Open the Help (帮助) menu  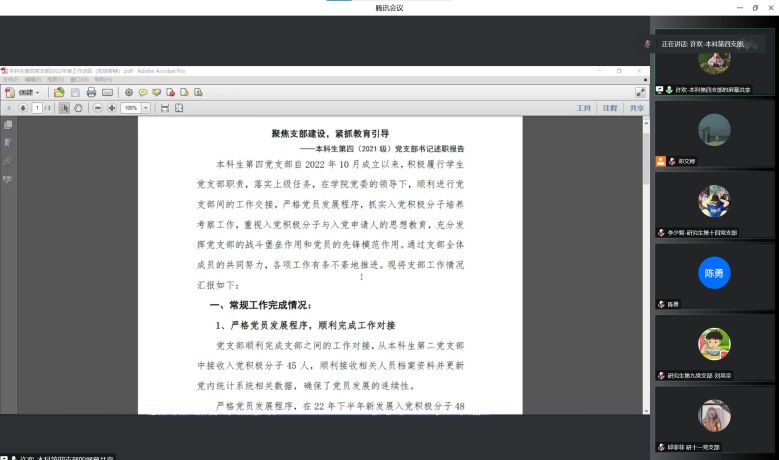pyautogui.click(x=102, y=80)
